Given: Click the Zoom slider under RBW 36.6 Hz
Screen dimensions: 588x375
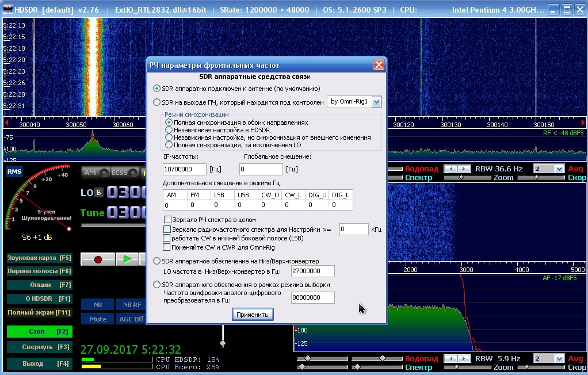Looking at the screenshot, I should click(467, 177).
